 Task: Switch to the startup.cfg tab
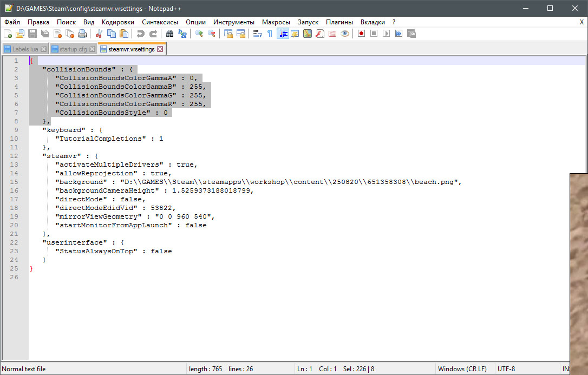point(73,49)
